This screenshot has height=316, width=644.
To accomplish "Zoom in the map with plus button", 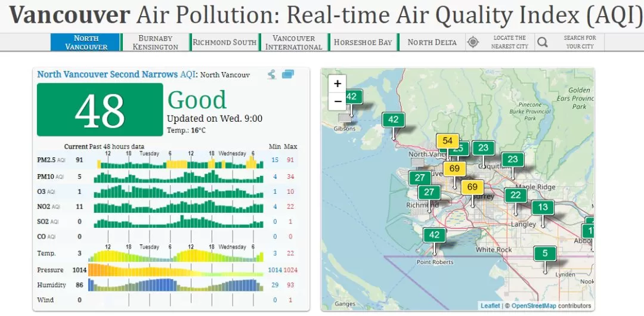I will tap(338, 84).
